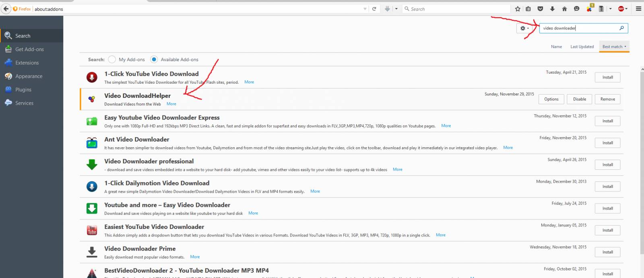Install Video Downloader professional

[607, 165]
